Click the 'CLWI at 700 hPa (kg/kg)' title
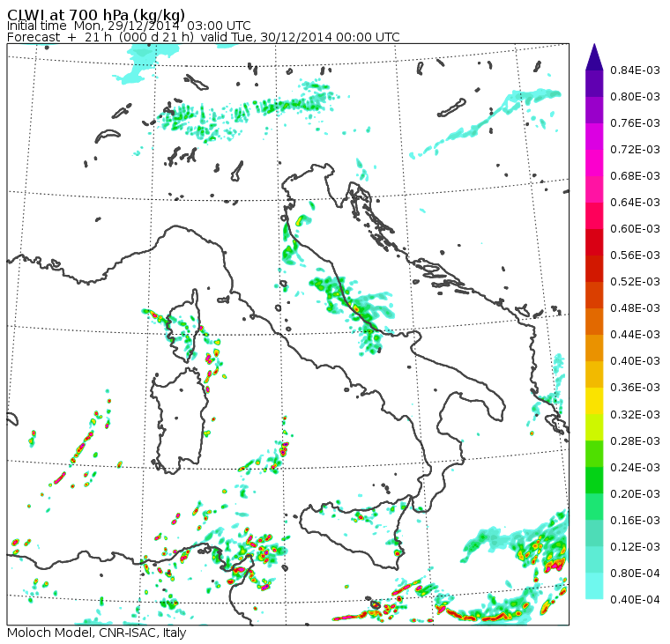This screenshot has height=644, width=670. [96, 14]
